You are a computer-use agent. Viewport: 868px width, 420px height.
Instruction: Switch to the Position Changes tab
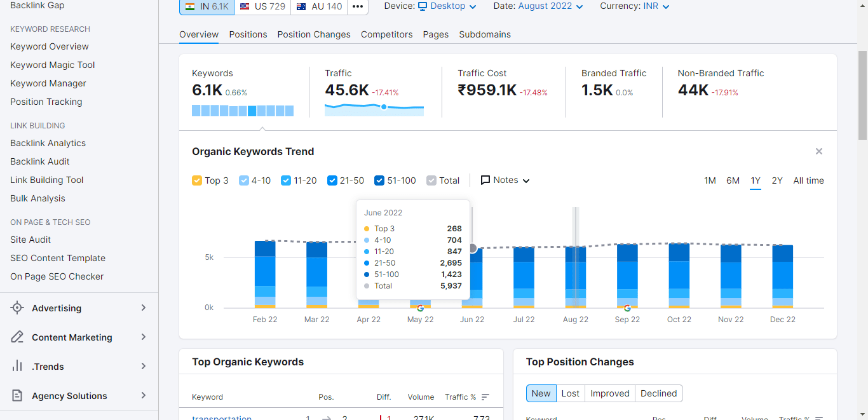point(314,34)
